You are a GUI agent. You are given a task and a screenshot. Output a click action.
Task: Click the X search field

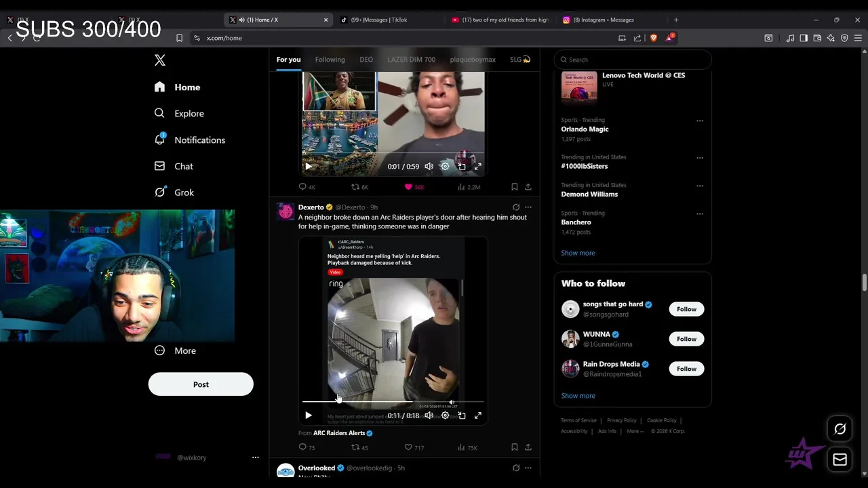[633, 60]
